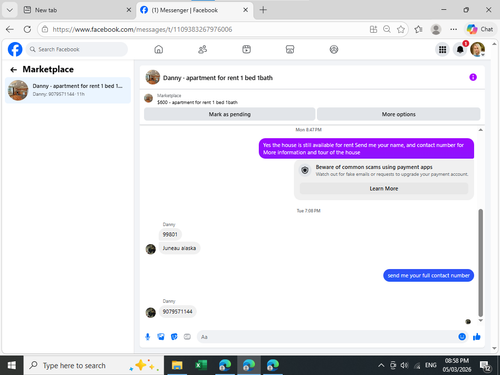Open conversation information purple icon
Viewport: 500px width, 375px height.
pyautogui.click(x=473, y=77)
